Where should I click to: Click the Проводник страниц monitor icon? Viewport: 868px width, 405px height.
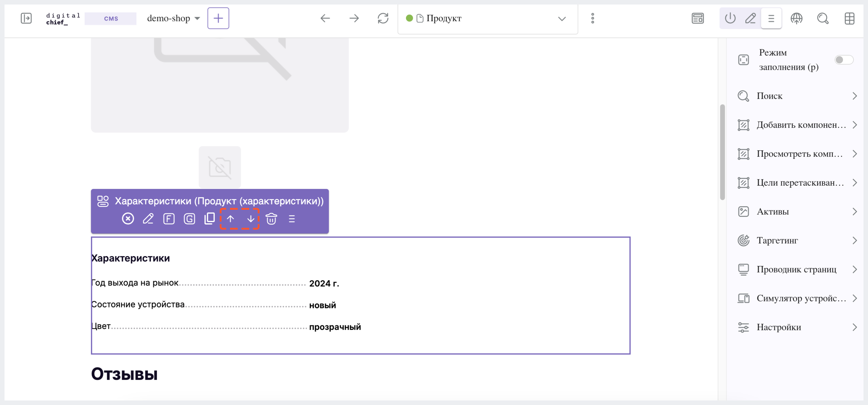(x=744, y=270)
